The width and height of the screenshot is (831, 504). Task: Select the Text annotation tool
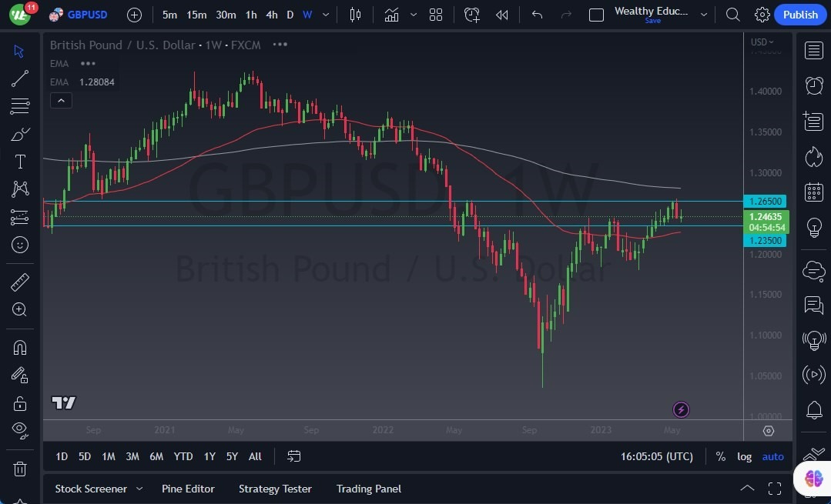coord(20,161)
